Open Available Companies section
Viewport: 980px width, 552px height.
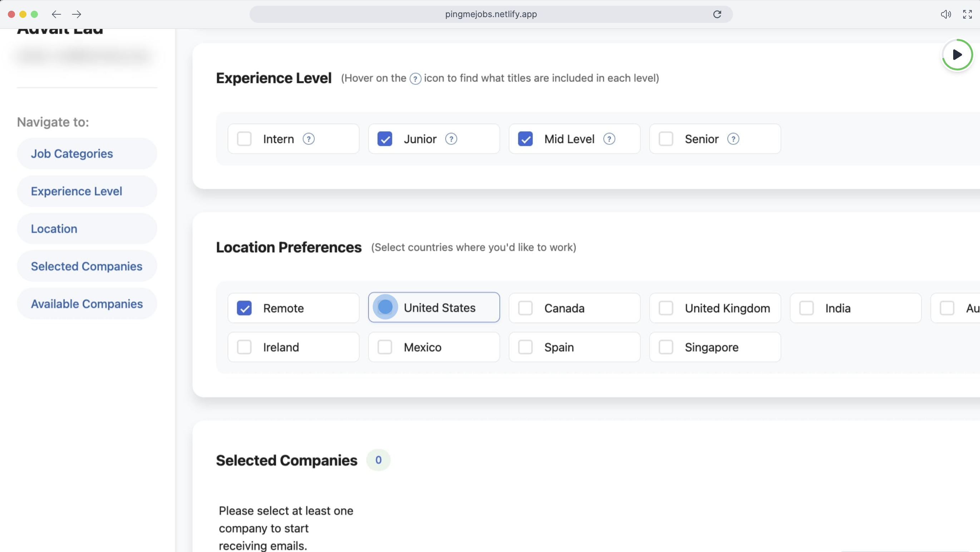(87, 304)
